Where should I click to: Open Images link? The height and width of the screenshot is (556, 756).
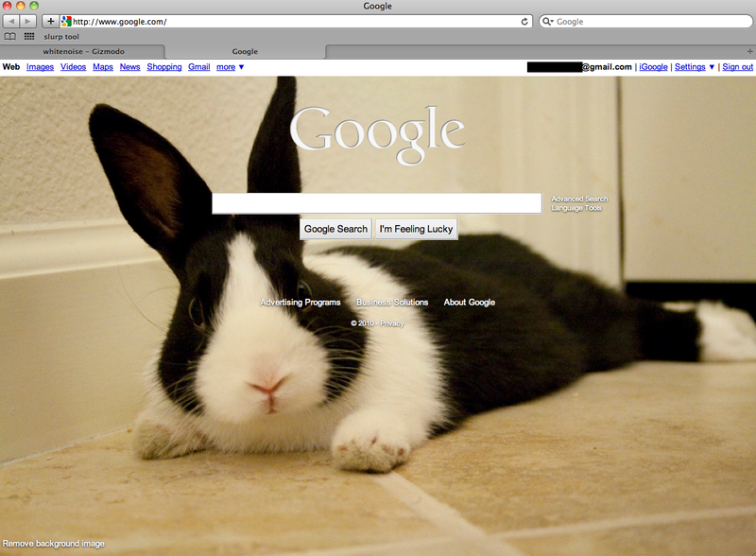(40, 66)
